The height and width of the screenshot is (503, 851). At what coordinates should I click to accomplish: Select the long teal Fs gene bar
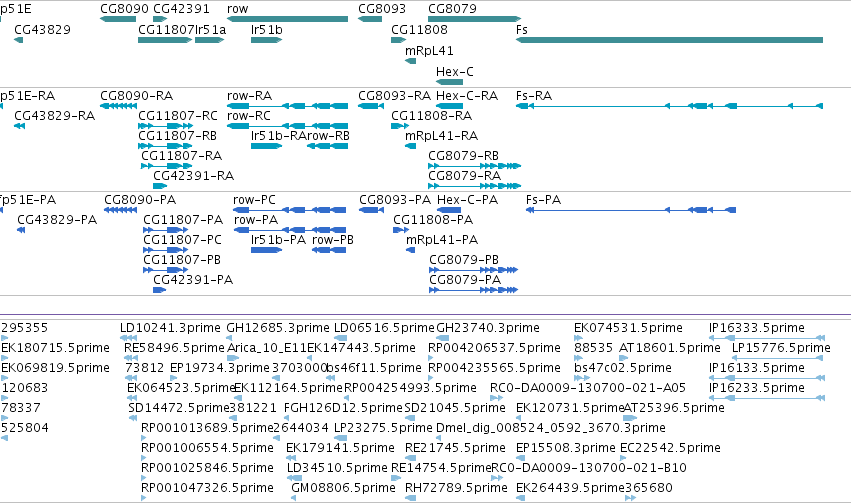(x=669, y=40)
